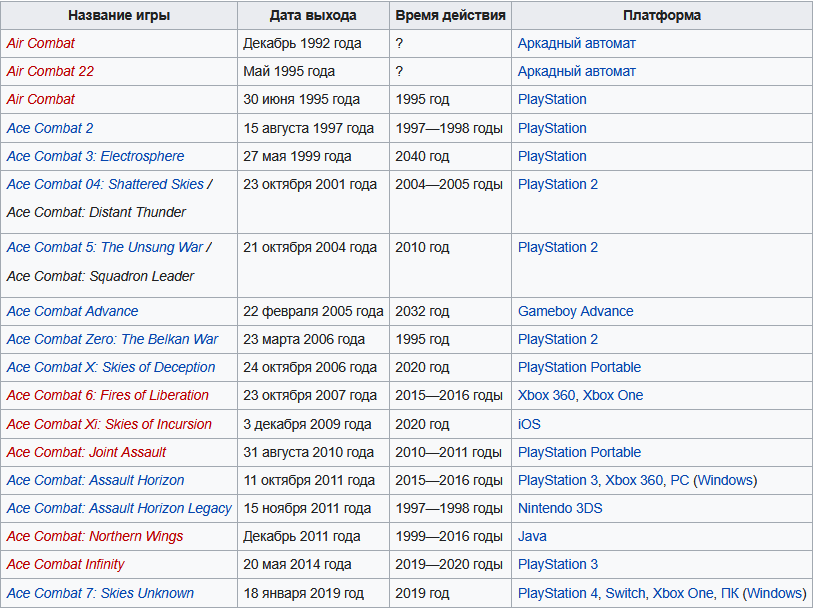Image resolution: width=825 pixels, height=612 pixels.
Task: Click PlayStation 2 link in Unsung War row
Action: [x=558, y=247]
